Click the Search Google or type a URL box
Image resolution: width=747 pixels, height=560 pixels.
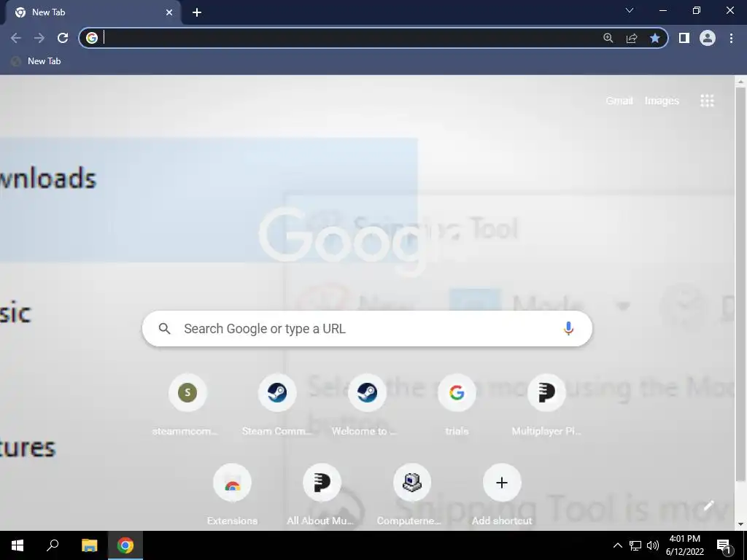367,329
